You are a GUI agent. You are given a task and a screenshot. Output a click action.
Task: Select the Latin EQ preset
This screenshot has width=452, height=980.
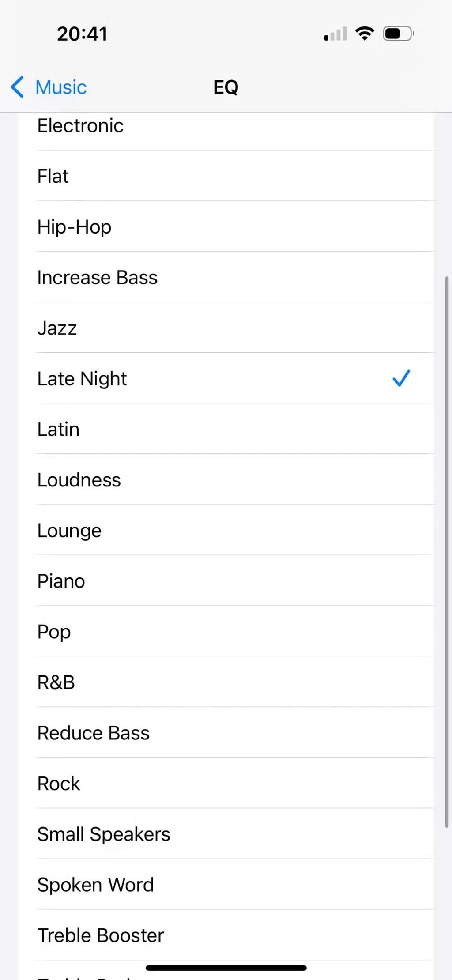click(x=58, y=430)
